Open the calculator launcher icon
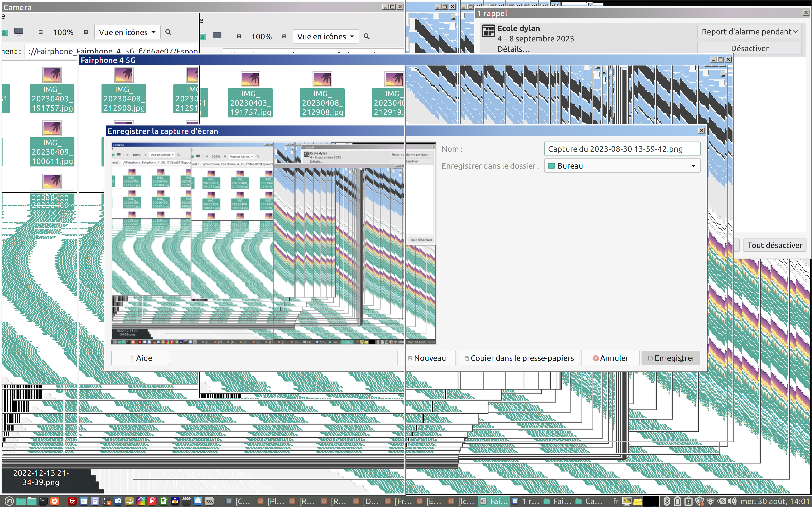 point(106,501)
